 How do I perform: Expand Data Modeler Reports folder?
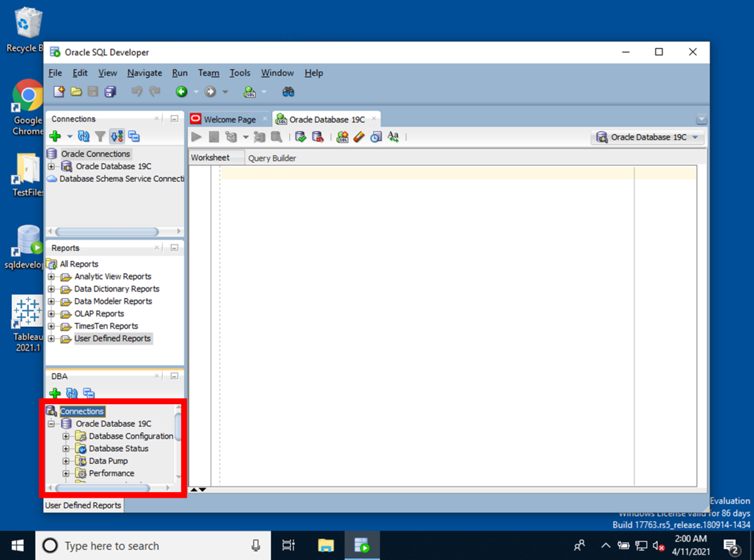coord(52,302)
